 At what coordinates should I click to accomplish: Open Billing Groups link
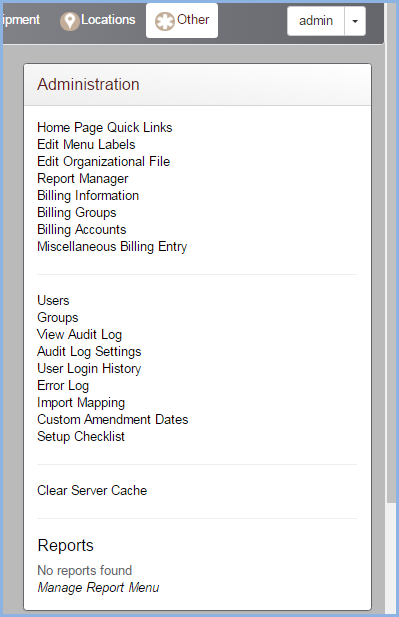77,212
